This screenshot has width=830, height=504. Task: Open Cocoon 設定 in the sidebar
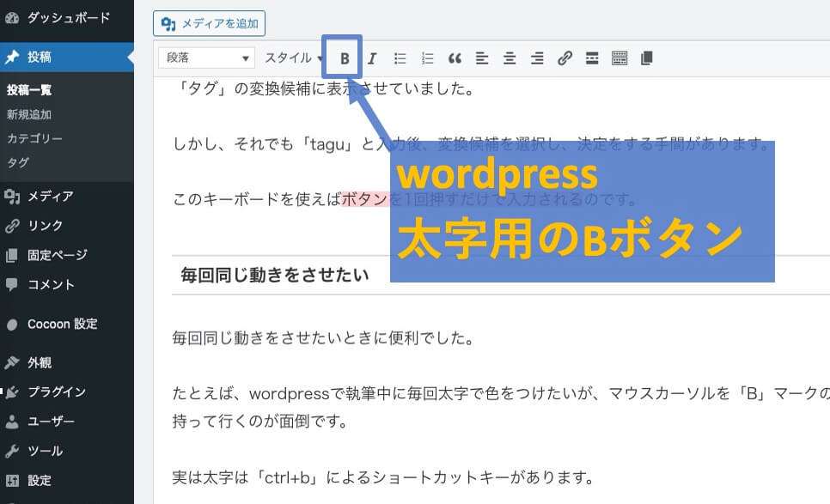[x=62, y=325]
